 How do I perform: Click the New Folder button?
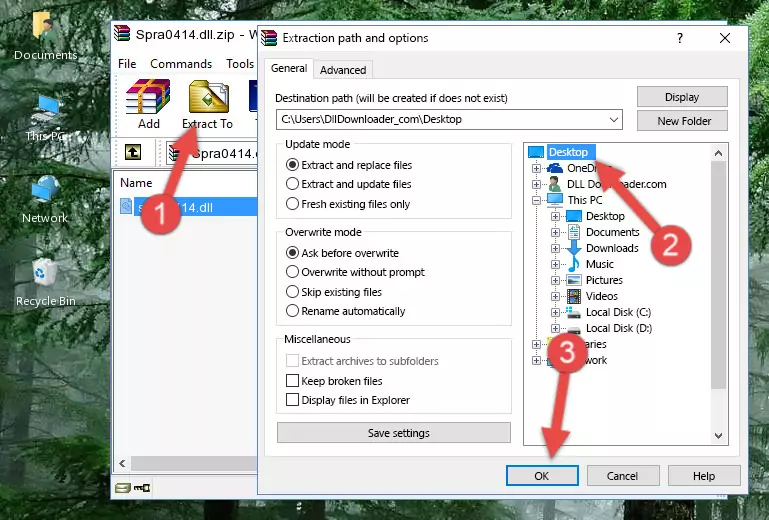pyautogui.click(x=682, y=121)
